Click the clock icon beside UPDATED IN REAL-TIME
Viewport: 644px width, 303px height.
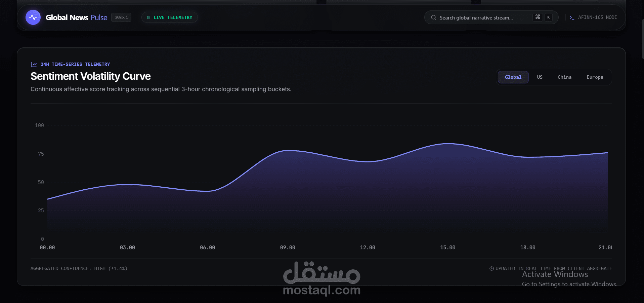(491, 268)
